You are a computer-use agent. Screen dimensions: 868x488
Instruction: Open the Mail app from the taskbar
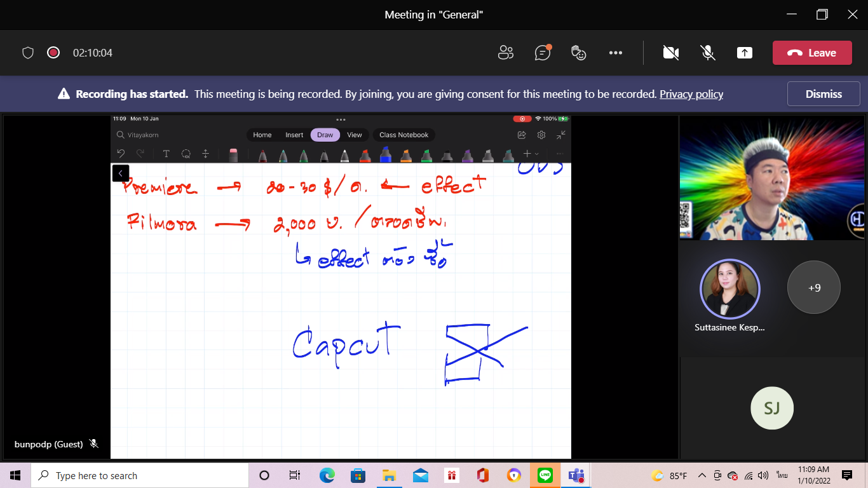click(420, 475)
